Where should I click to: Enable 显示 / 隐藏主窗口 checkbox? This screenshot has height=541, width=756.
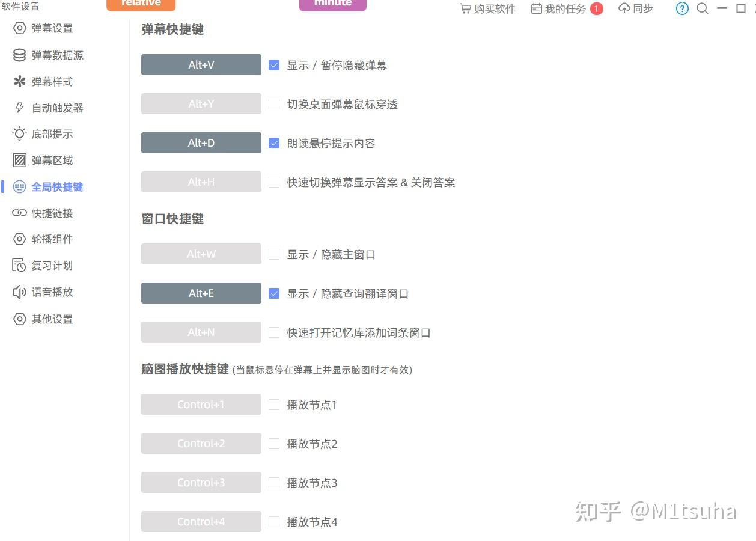pyautogui.click(x=274, y=254)
